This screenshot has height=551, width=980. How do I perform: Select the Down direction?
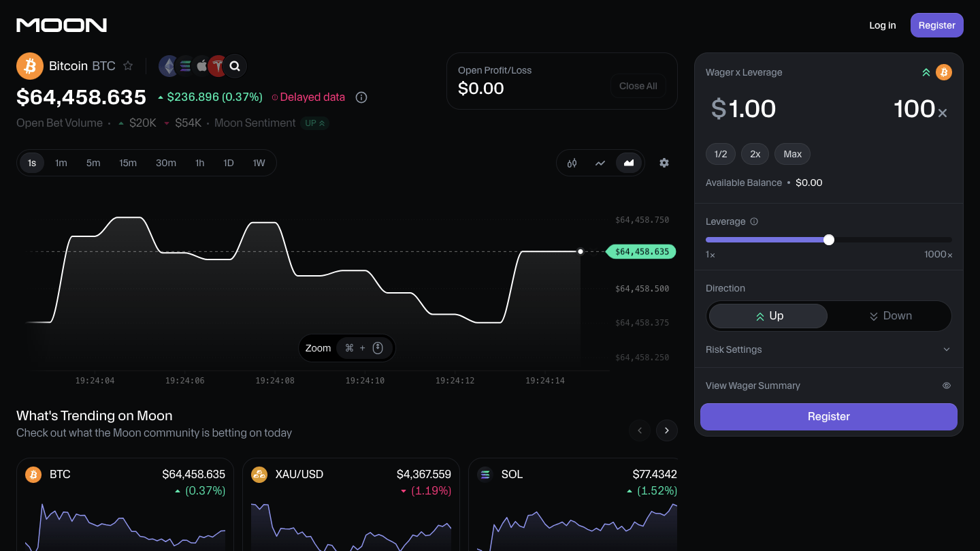[x=890, y=316]
